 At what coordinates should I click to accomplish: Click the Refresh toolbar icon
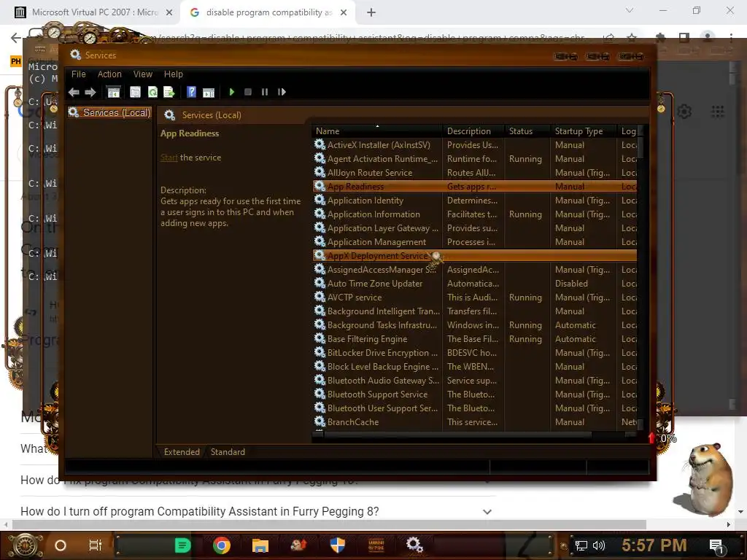pos(152,92)
